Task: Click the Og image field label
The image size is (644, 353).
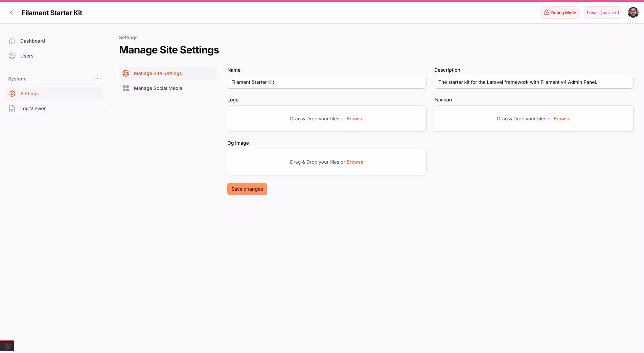Action: point(238,143)
